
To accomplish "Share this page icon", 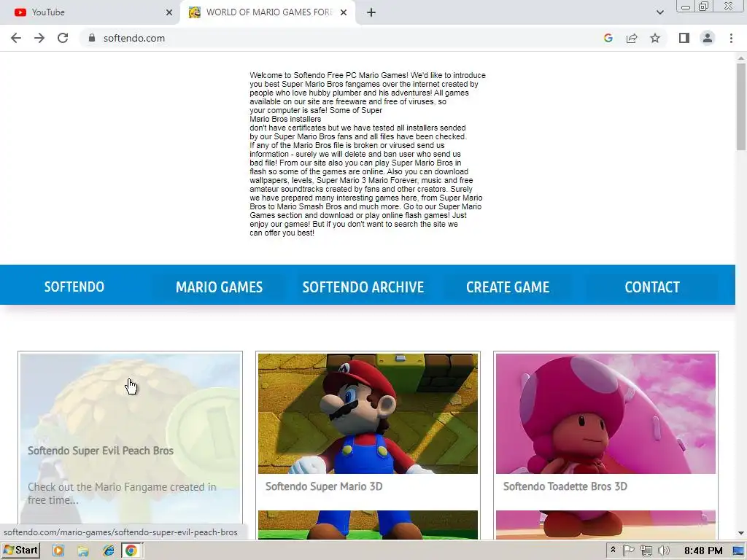I will [x=632, y=38].
